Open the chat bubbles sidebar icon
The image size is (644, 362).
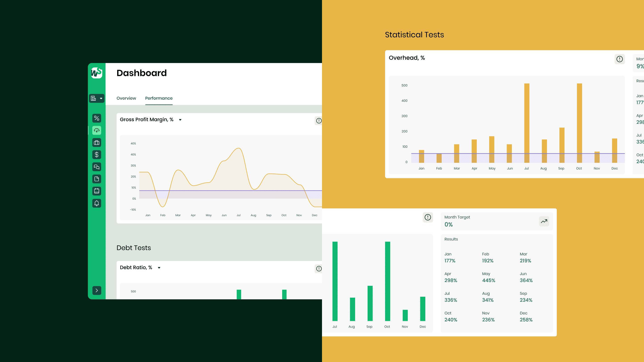pos(97,167)
